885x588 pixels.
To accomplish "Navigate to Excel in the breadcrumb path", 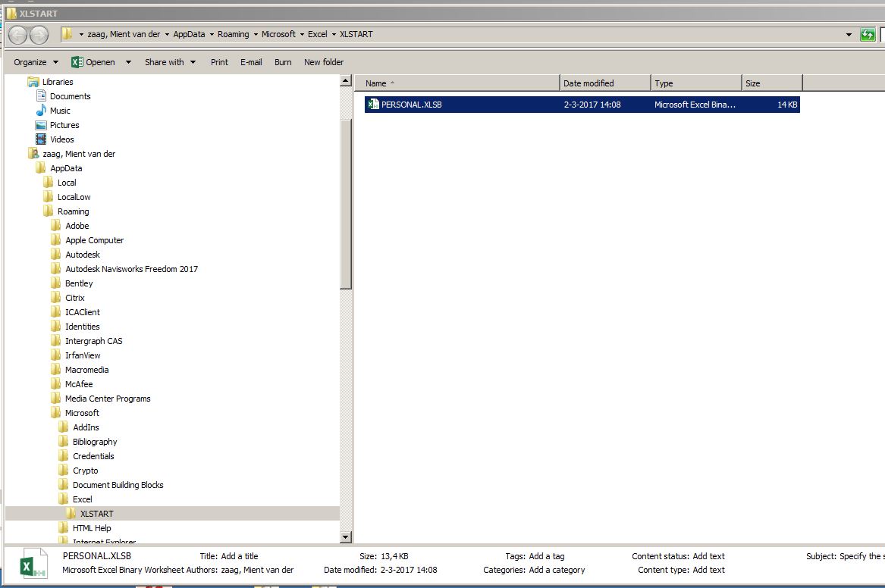I will tap(317, 34).
